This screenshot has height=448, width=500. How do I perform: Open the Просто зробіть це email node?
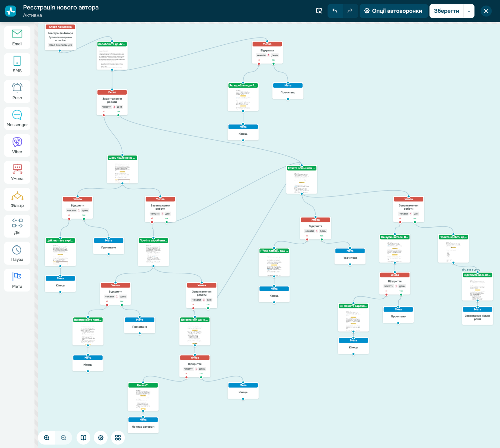453,249
